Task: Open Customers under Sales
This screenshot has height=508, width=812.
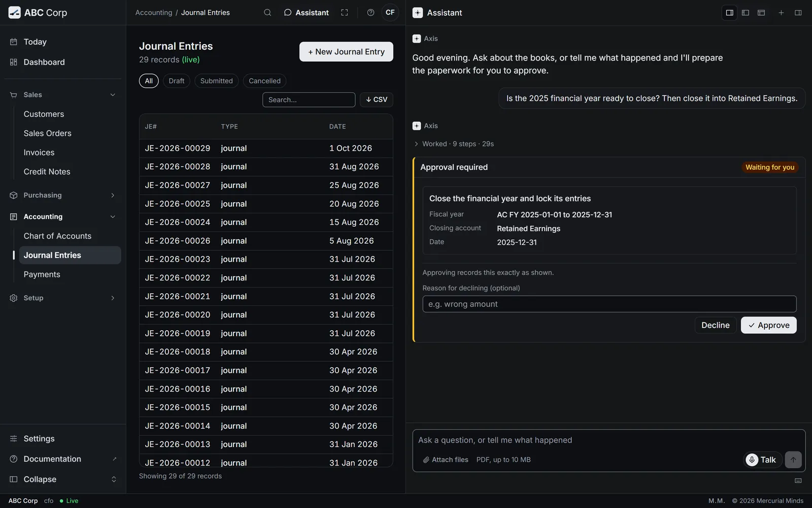Action: point(70,114)
